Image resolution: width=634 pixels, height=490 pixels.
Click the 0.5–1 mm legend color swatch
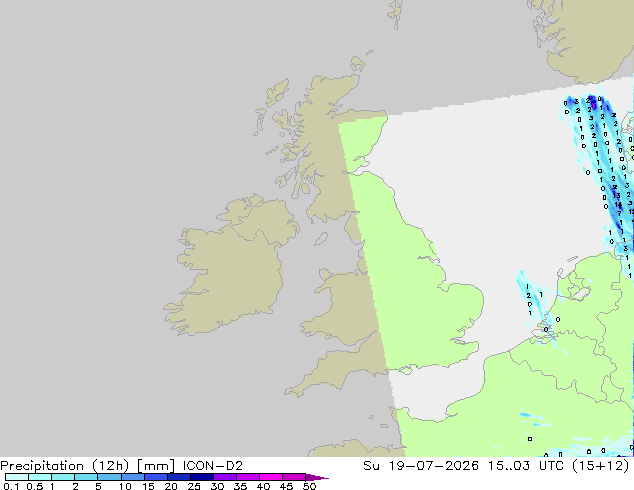40,477
